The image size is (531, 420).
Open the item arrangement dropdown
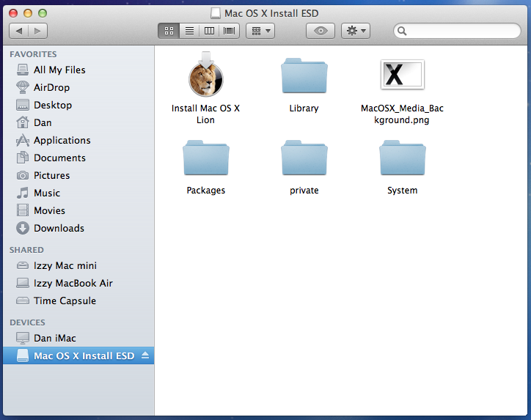(260, 31)
